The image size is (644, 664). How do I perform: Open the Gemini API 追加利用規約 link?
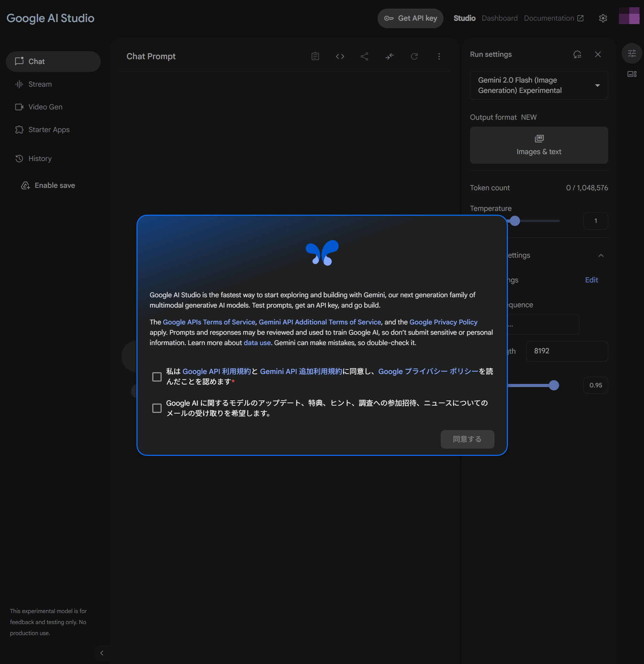[301, 372]
